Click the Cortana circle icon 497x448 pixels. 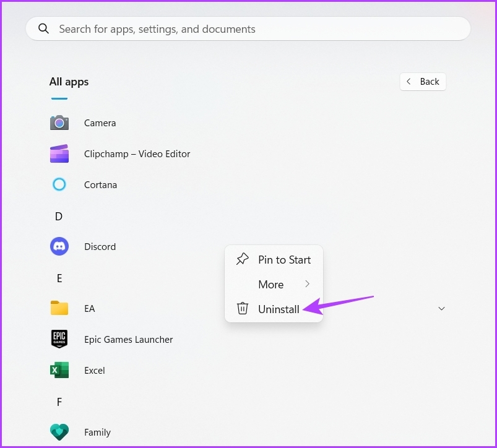click(59, 184)
